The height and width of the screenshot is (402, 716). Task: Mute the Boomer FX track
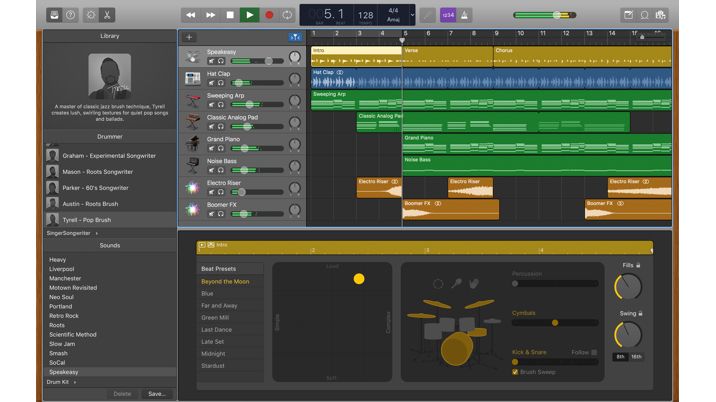click(211, 213)
